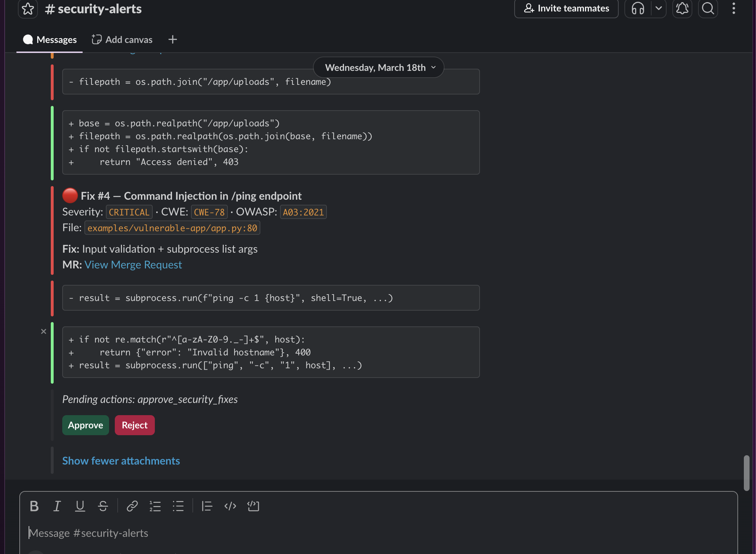Open the Add canvas tab

coord(122,39)
